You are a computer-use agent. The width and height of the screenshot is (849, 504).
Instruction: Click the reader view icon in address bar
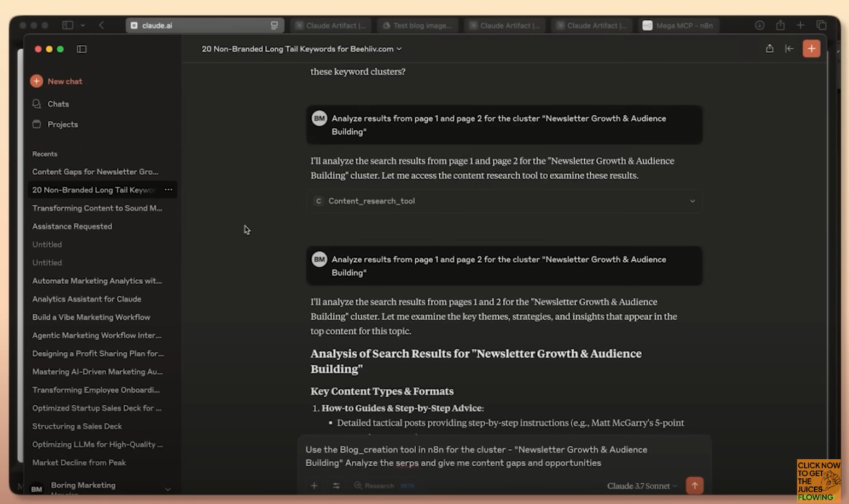click(274, 25)
